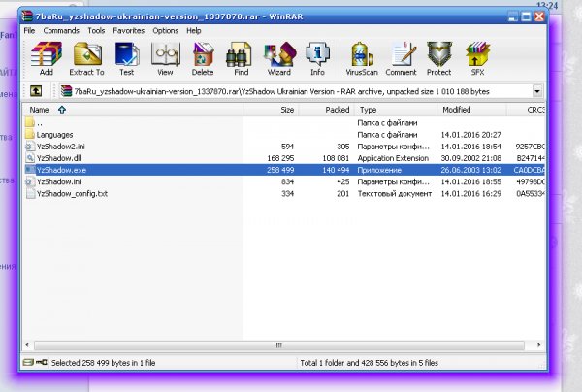Click the 168 295 size value
582x392 pixels.
pyautogui.click(x=280, y=158)
